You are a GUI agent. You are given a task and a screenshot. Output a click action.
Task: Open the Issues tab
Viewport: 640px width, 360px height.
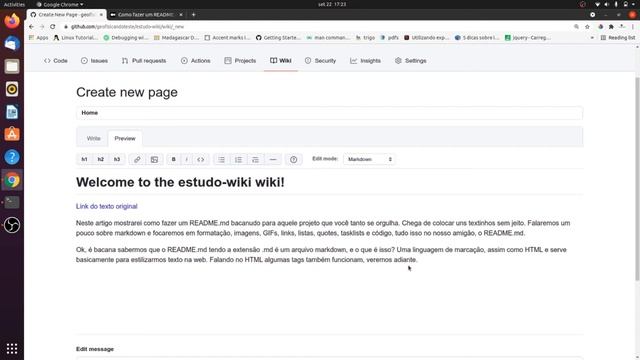tap(94, 60)
